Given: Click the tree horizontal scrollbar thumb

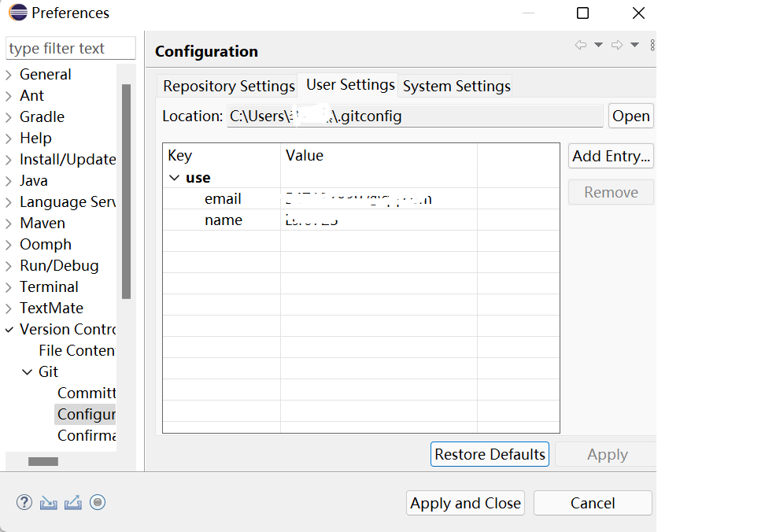Looking at the screenshot, I should click(43, 461).
